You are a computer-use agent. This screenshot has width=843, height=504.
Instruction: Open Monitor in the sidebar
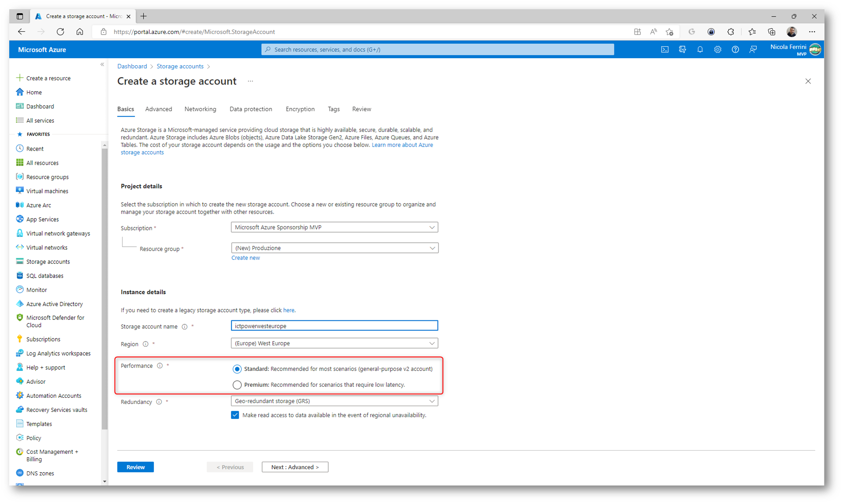[x=37, y=290]
